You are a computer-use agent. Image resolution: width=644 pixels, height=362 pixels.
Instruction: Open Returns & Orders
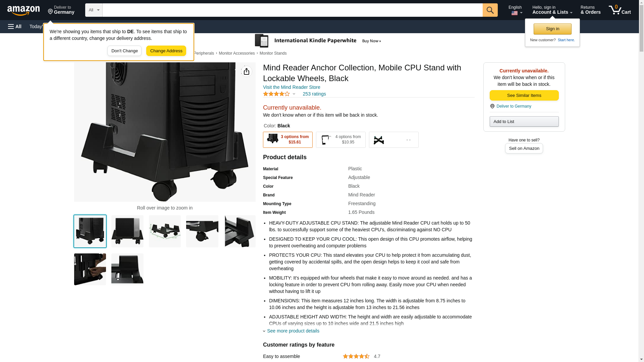[x=590, y=10]
